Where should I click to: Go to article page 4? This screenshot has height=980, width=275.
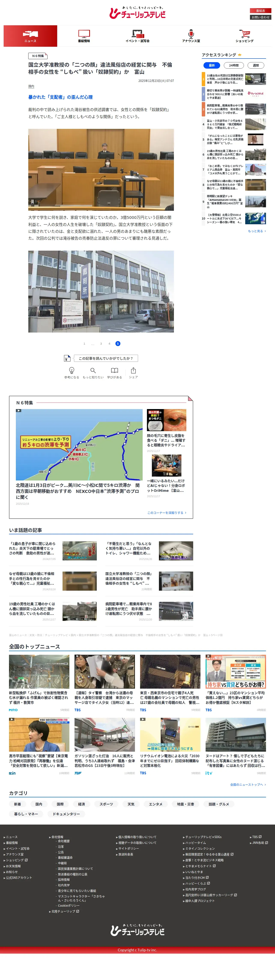point(109,343)
